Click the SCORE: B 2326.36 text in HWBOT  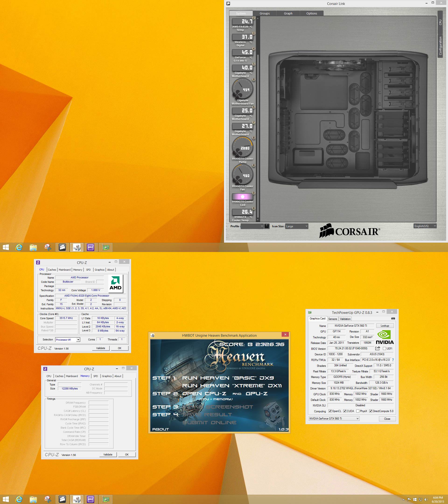pos(252,344)
